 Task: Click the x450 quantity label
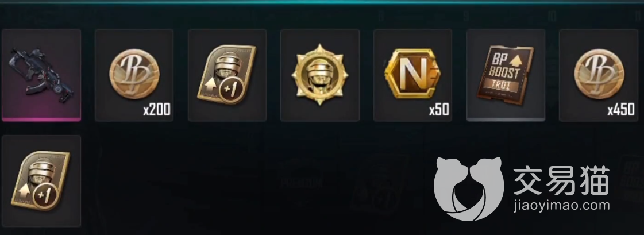pos(621,110)
